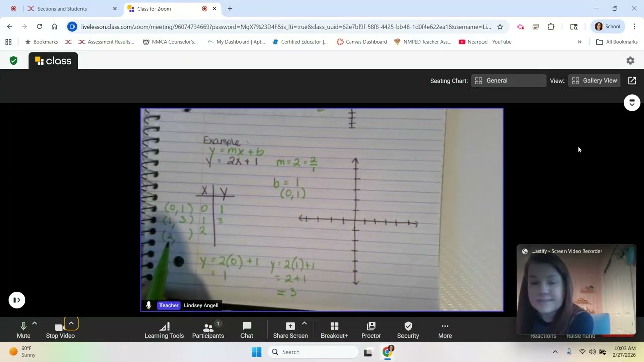Screen dimensions: 644x362
Task: Open Seating Chart General dropdown
Action: click(x=509, y=81)
